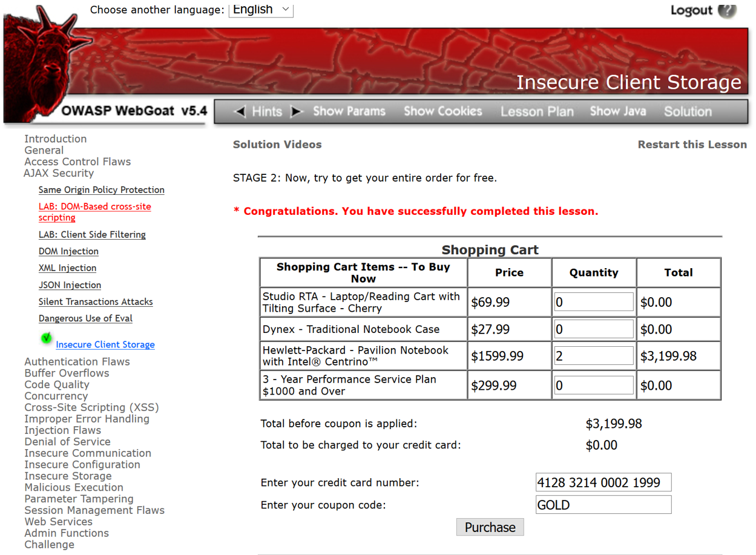Viewport: 756px width, 555px height.
Task: Open LAB: Client Side Filtering lesson
Action: pos(92,235)
